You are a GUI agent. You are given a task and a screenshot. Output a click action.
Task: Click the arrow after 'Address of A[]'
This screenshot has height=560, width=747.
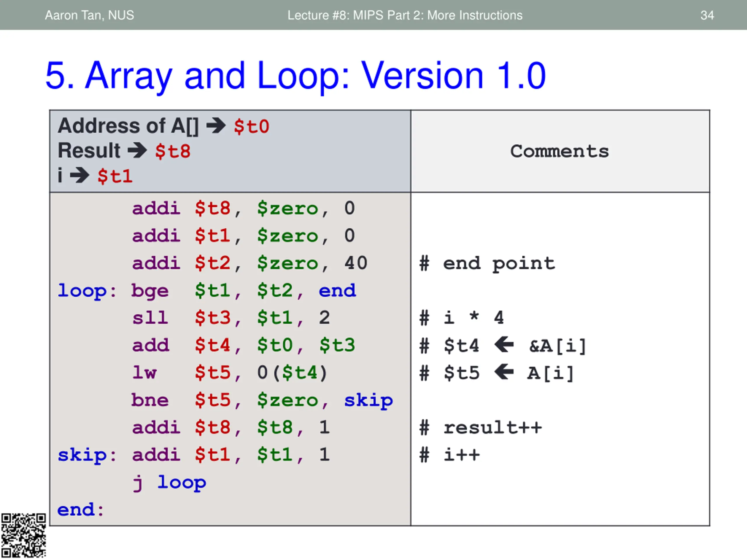(x=216, y=126)
